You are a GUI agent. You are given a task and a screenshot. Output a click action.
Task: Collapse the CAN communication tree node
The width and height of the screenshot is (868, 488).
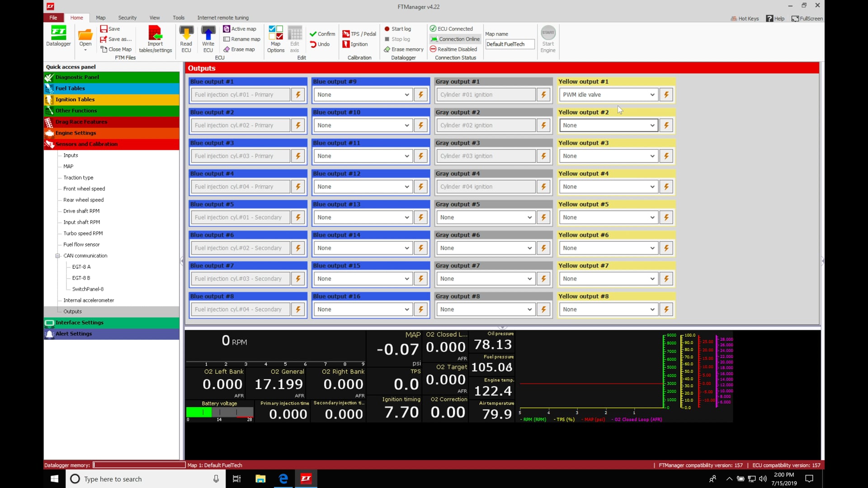click(58, 256)
